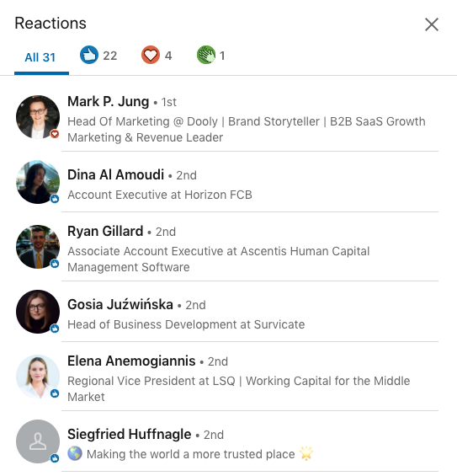
Task: Close the Reactions dialog
Action: coord(432,24)
